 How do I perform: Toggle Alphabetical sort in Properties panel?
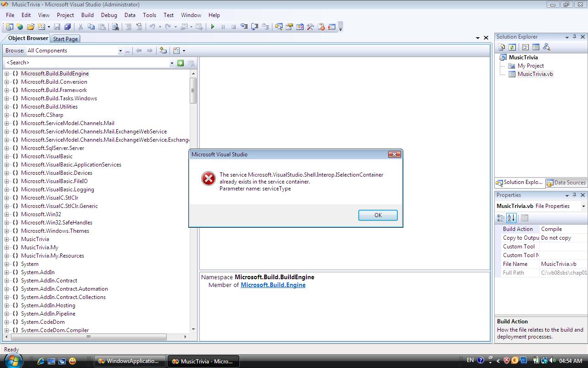click(x=511, y=218)
